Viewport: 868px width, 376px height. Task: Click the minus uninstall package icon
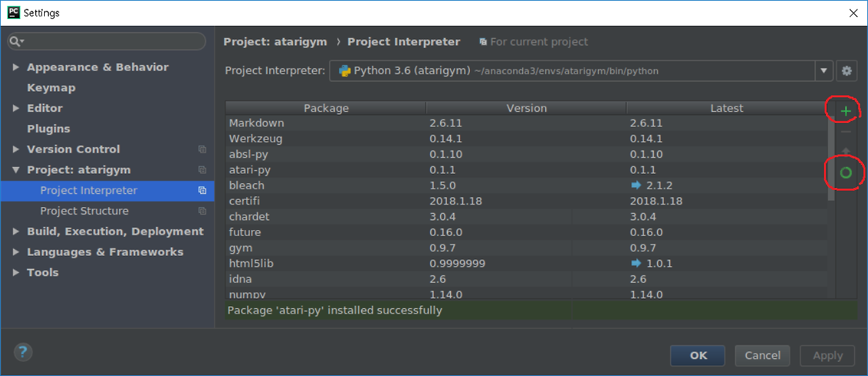coord(846,132)
